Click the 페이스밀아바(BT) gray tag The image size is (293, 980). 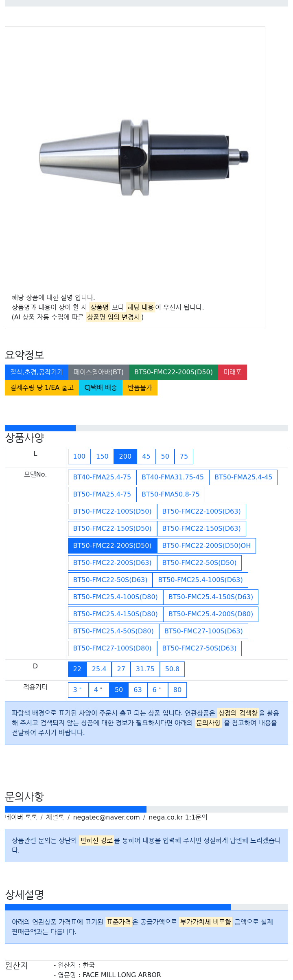pos(98,372)
